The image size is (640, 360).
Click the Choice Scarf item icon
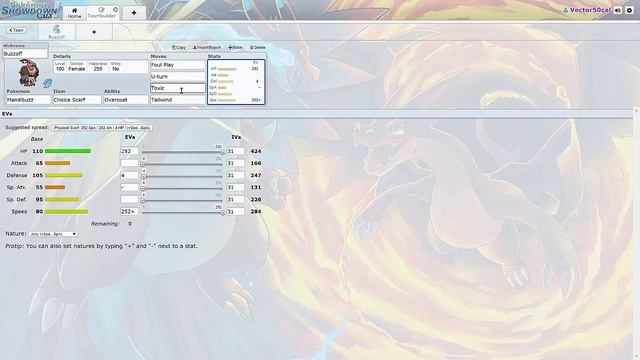[47, 83]
